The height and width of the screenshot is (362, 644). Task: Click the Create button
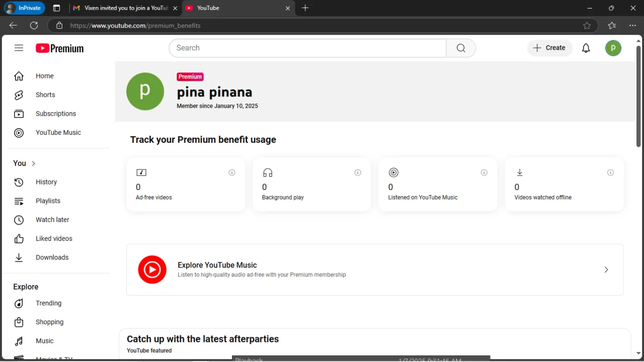click(550, 48)
